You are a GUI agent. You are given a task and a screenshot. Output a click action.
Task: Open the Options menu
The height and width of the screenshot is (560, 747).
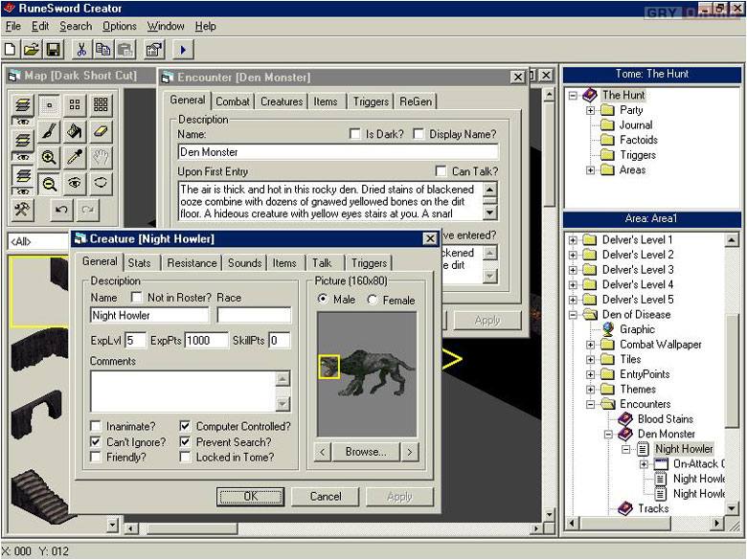[x=120, y=27]
